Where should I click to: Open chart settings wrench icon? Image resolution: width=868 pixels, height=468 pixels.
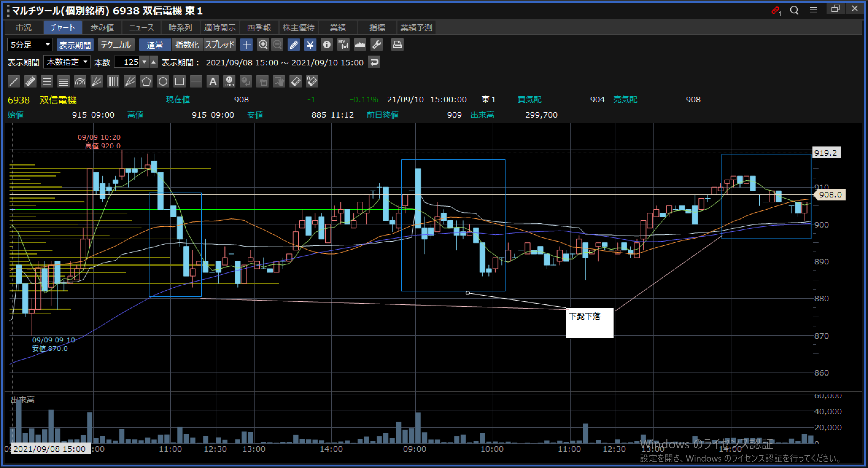coord(376,45)
